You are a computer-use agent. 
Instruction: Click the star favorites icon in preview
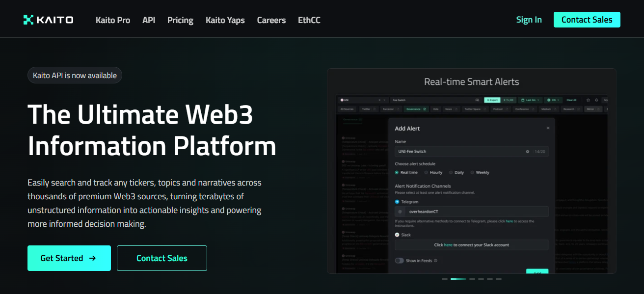click(588, 100)
